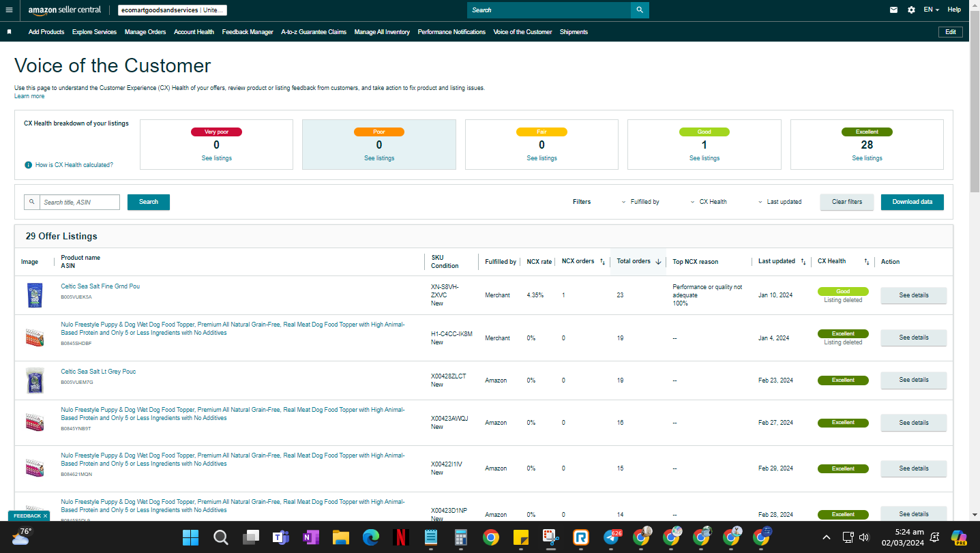Open Snipping Tool from taskbar
Screen dimensions: 980x553
pyautogui.click(x=550, y=537)
